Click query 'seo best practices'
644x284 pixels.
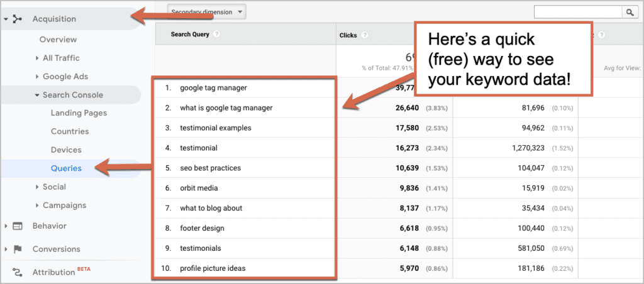point(210,168)
